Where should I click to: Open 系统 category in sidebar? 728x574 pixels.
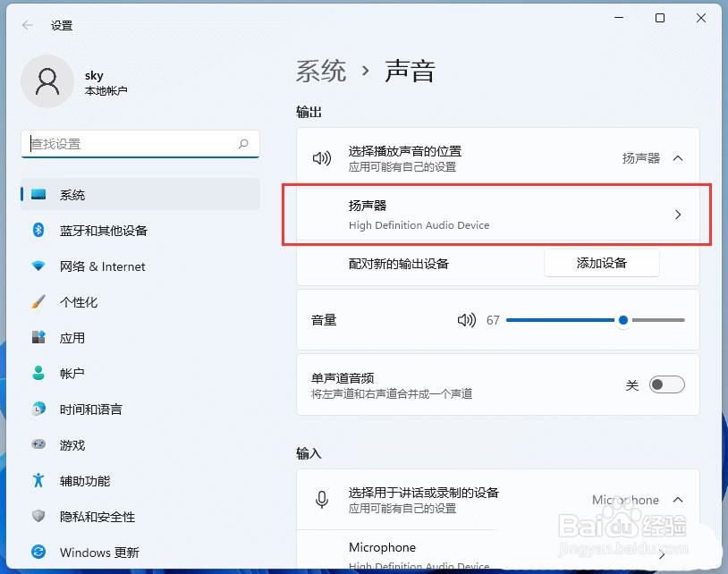[x=140, y=194]
